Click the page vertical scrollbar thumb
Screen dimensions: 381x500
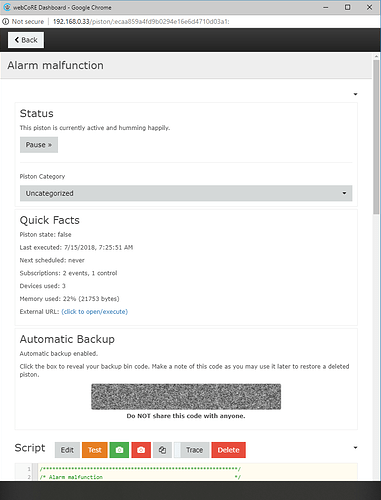pos(376,137)
